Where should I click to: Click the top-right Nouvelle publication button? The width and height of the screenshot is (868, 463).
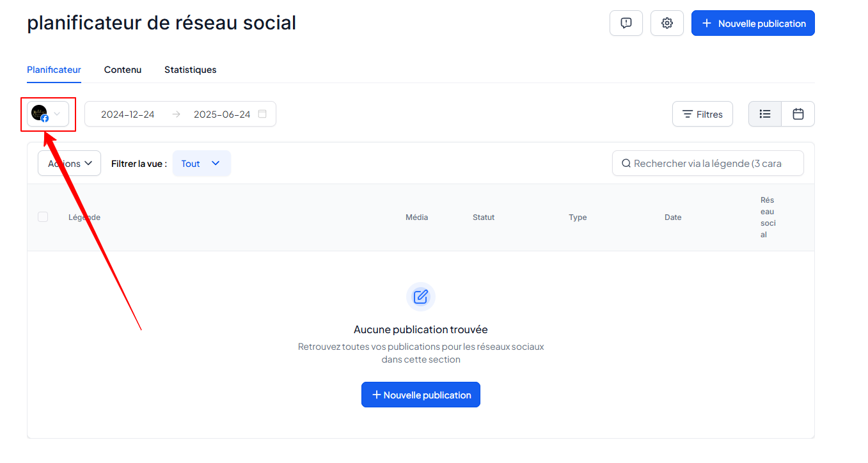pyautogui.click(x=753, y=23)
